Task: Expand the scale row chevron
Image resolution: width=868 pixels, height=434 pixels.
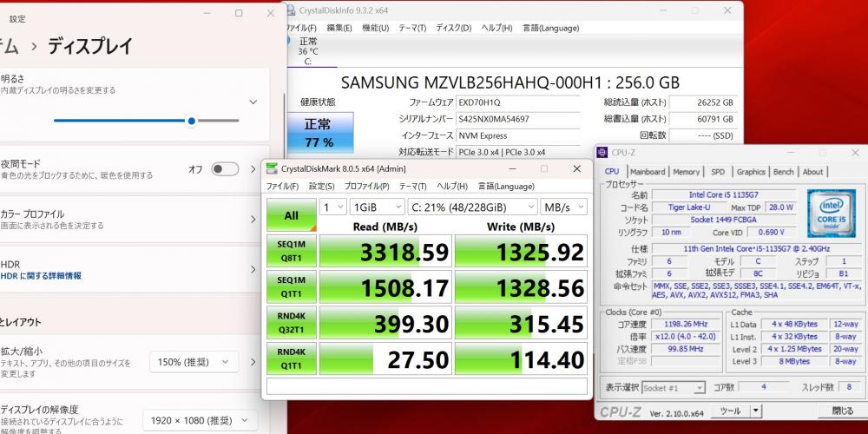Action: coord(253,362)
